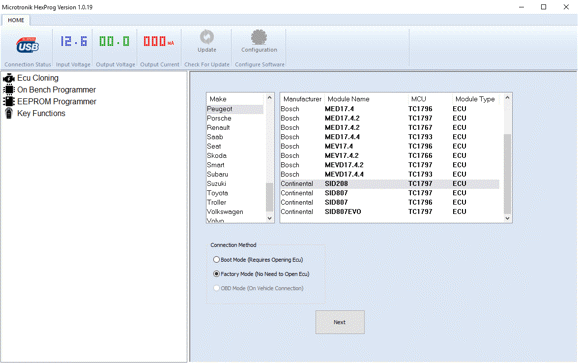This screenshot has width=578, height=363.
Task: Select Volkswagen in the Make list
Action: tap(235, 212)
